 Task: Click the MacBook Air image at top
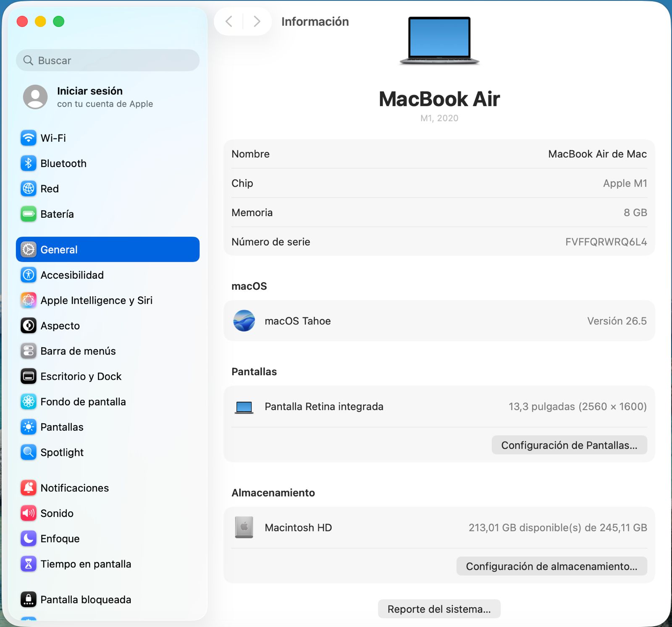(x=439, y=41)
